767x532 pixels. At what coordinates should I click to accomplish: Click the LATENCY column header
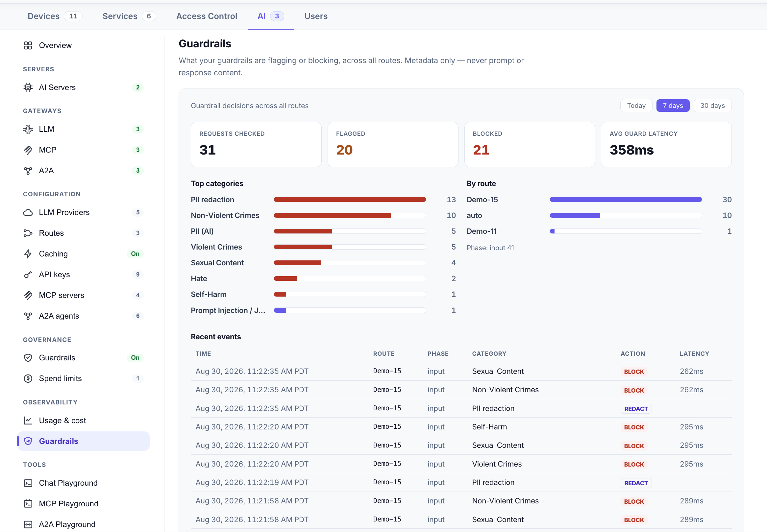(x=694, y=354)
